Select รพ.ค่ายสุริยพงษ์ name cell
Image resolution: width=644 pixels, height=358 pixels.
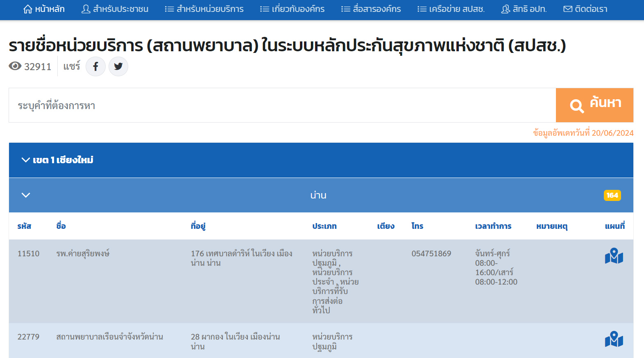click(83, 253)
